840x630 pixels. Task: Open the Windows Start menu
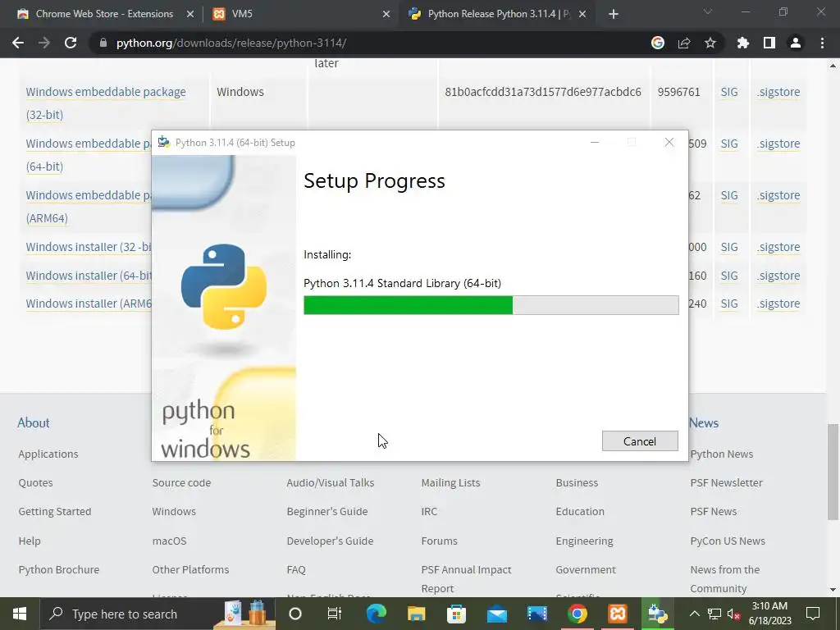[x=20, y=614]
